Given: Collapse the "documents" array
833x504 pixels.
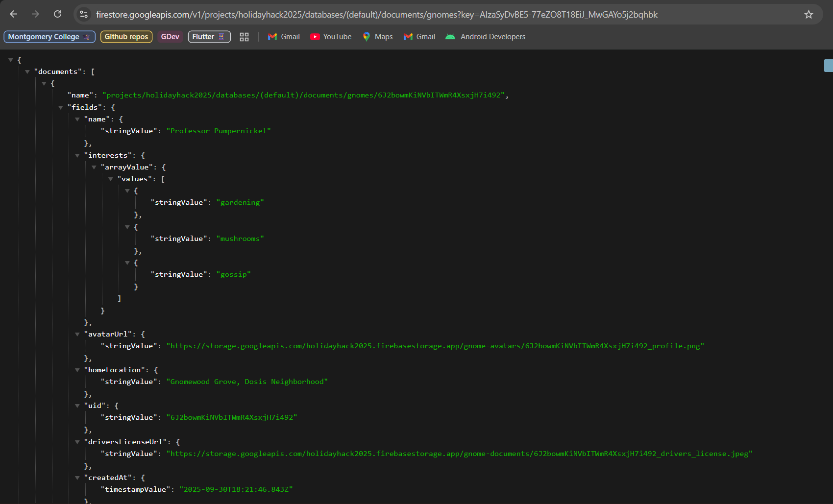Looking at the screenshot, I should coord(27,72).
